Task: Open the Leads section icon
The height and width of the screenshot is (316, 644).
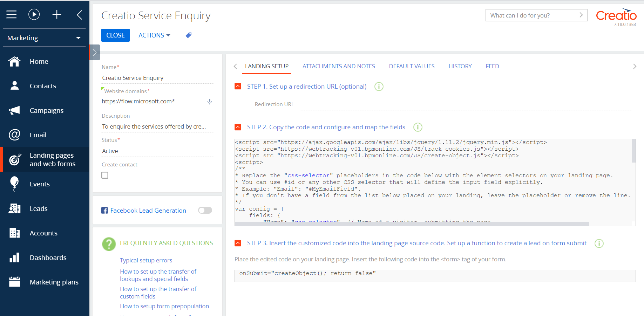Action: point(14,208)
